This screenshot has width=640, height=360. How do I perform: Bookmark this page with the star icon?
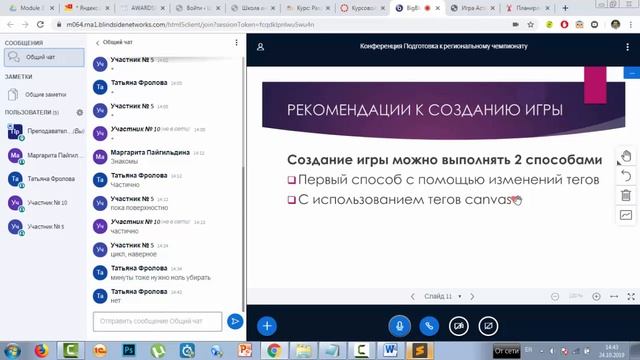[x=530, y=24]
